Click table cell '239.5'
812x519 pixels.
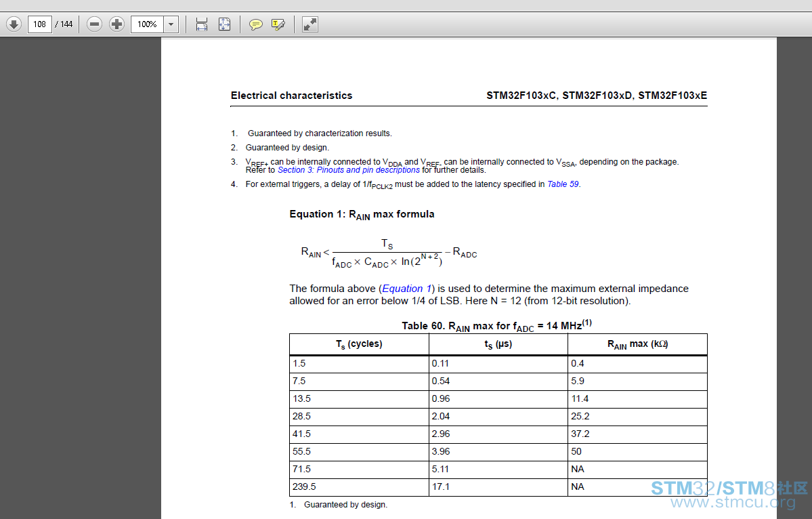[359, 487]
